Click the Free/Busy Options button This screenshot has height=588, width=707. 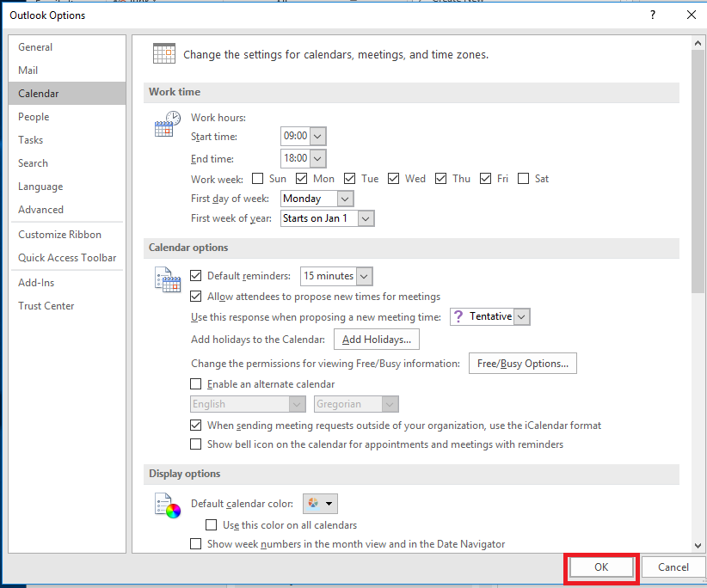coord(523,364)
